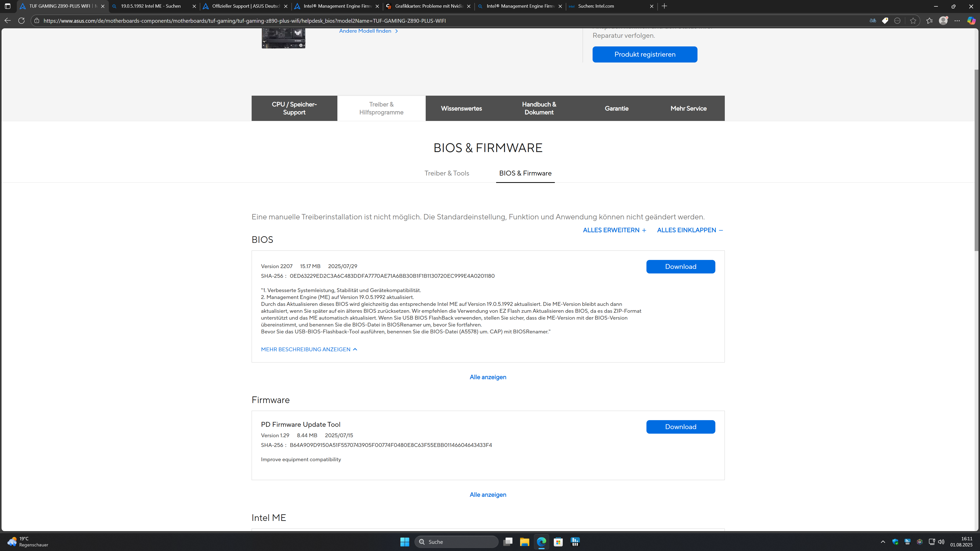Open the new tab plus button
This screenshot has width=980, height=551.
tap(664, 6)
